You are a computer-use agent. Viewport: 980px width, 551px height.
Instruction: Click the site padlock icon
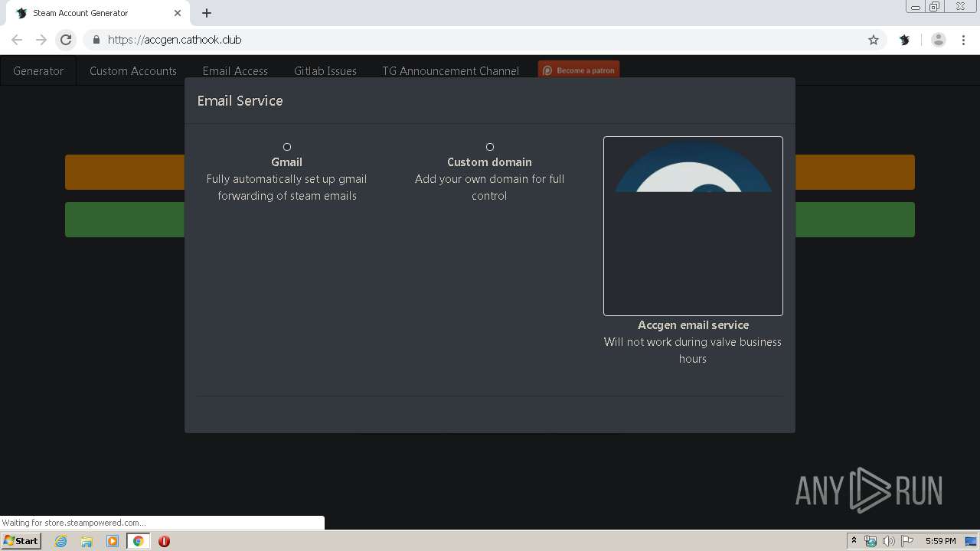point(96,40)
